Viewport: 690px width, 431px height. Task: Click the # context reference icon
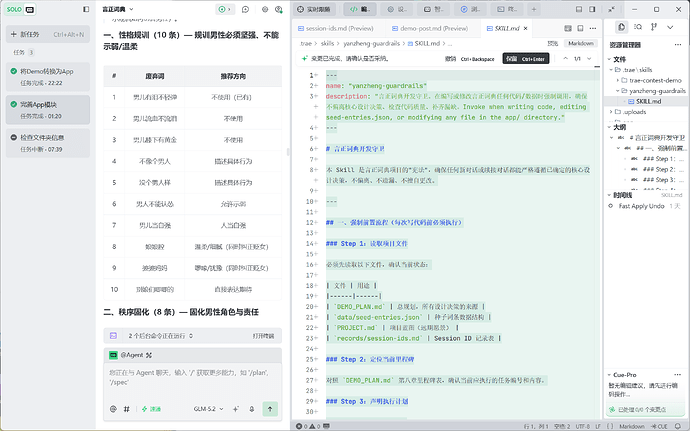pyautogui.click(x=126, y=409)
